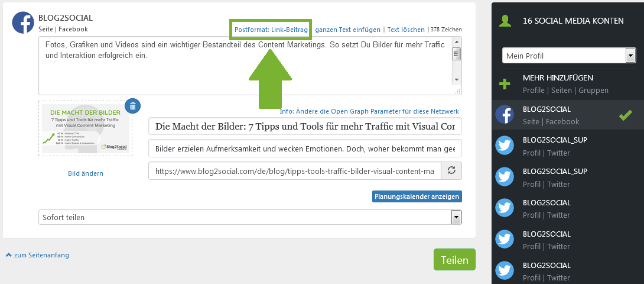Screen dimensions: 644x284
Task: Reload the URL with the refresh icon
Action: point(451,171)
